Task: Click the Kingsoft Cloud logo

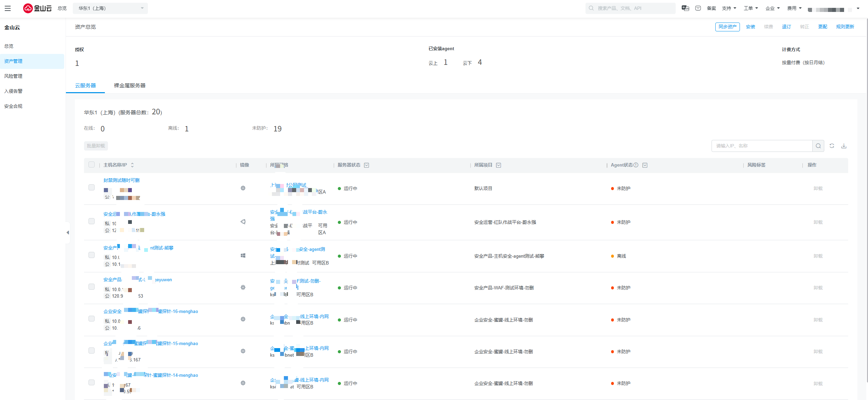Action: [x=37, y=8]
